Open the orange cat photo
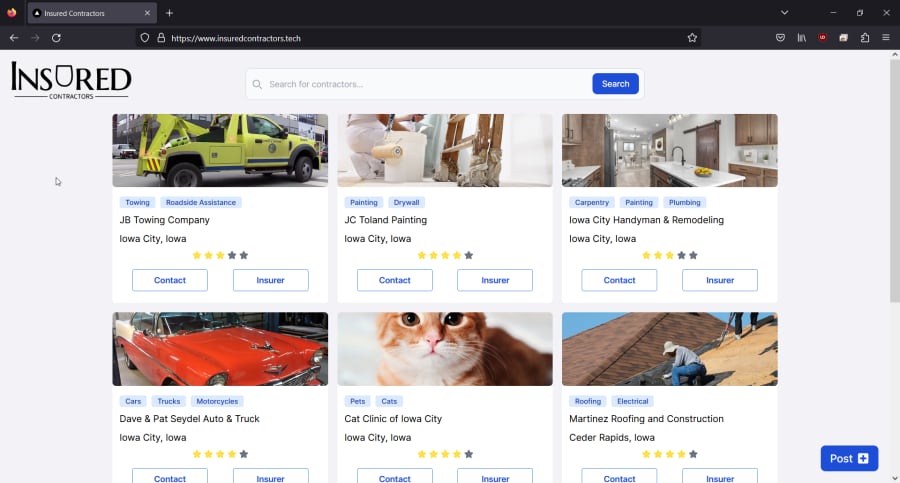 pos(445,349)
